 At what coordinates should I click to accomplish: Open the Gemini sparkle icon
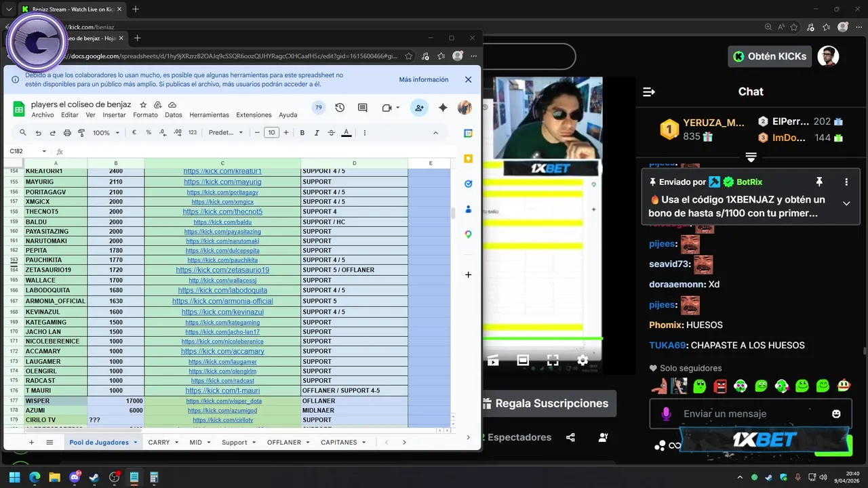point(443,108)
